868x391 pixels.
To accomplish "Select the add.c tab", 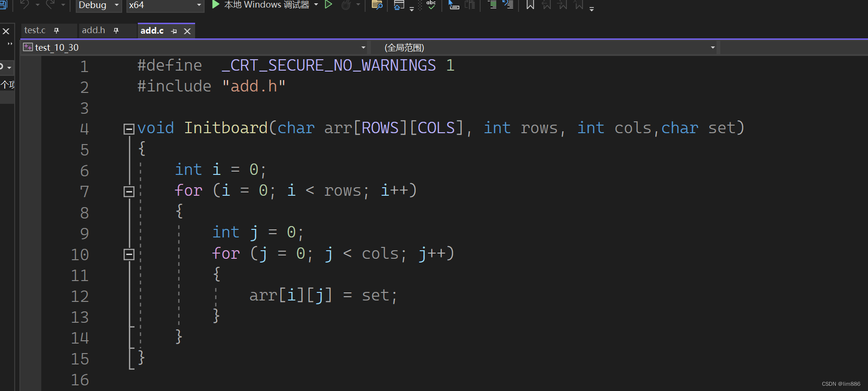I will (x=152, y=31).
